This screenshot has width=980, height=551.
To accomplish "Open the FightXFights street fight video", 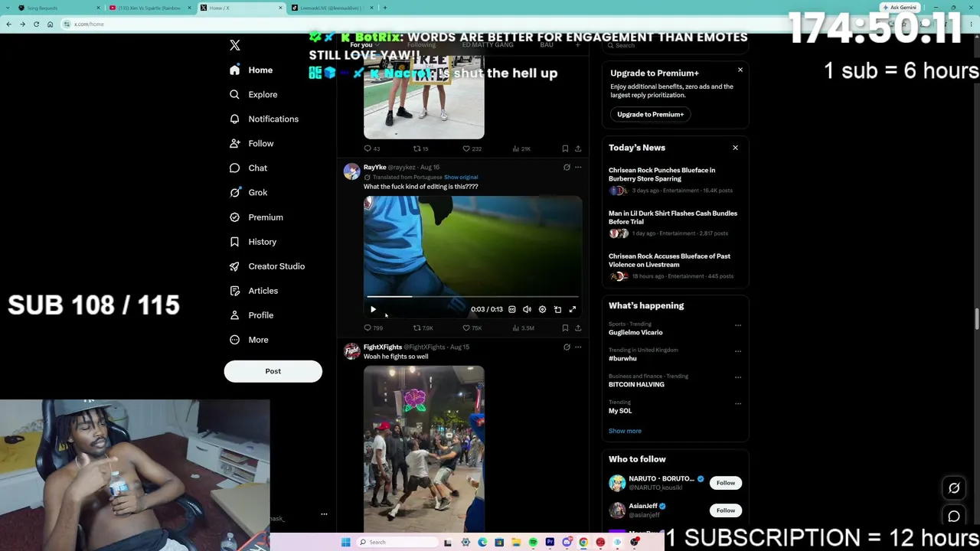I will coord(424,448).
